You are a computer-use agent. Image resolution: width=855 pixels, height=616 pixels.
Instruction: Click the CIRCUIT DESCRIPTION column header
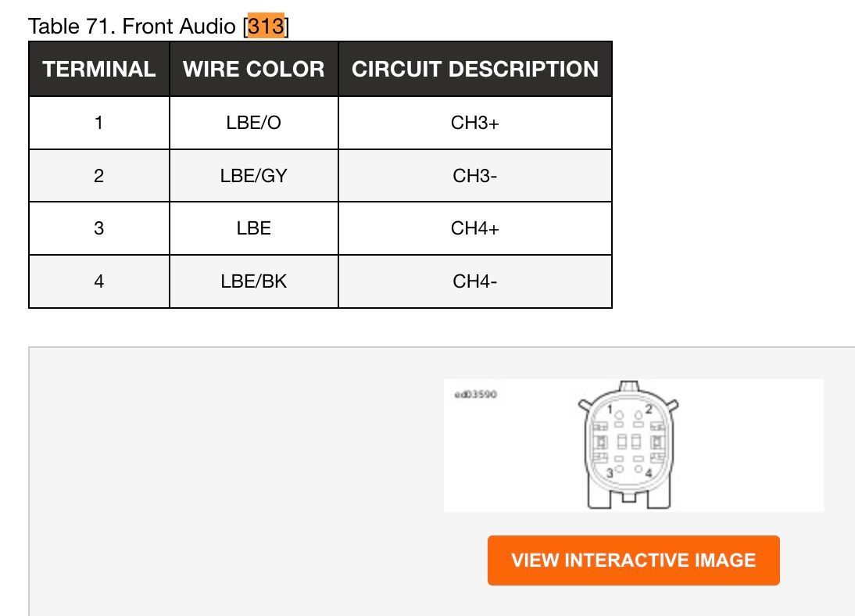[x=474, y=69]
